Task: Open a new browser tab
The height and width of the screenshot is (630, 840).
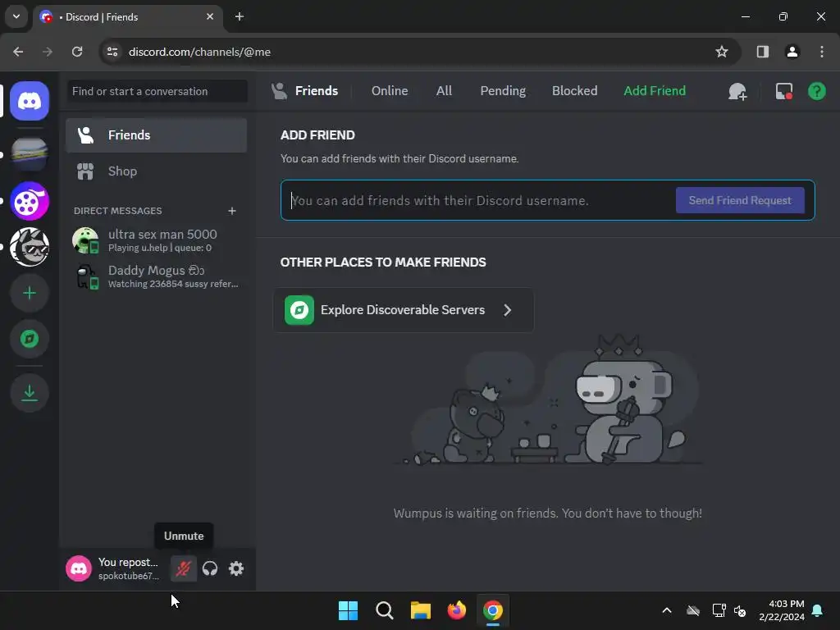Action: [240, 16]
